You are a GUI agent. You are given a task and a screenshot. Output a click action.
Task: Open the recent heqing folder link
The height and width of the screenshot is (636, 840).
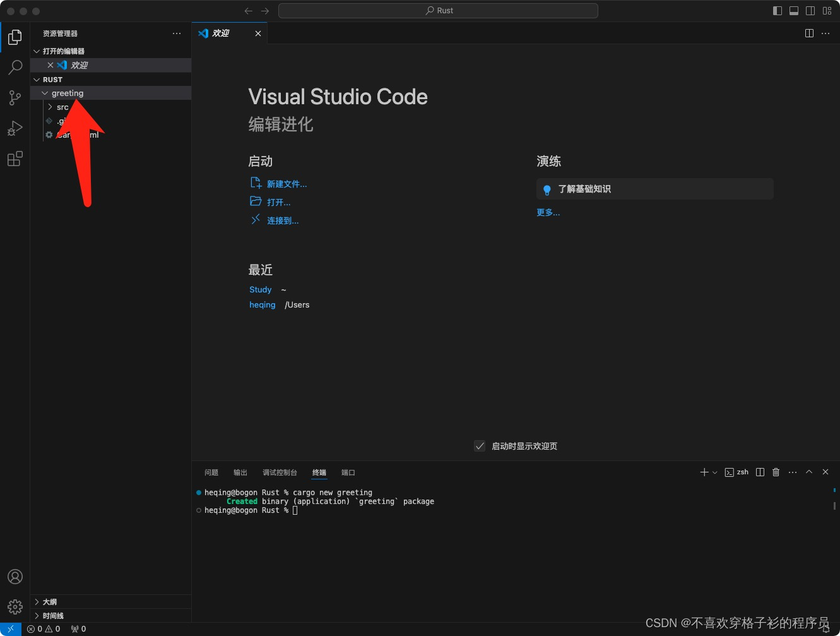pos(262,304)
